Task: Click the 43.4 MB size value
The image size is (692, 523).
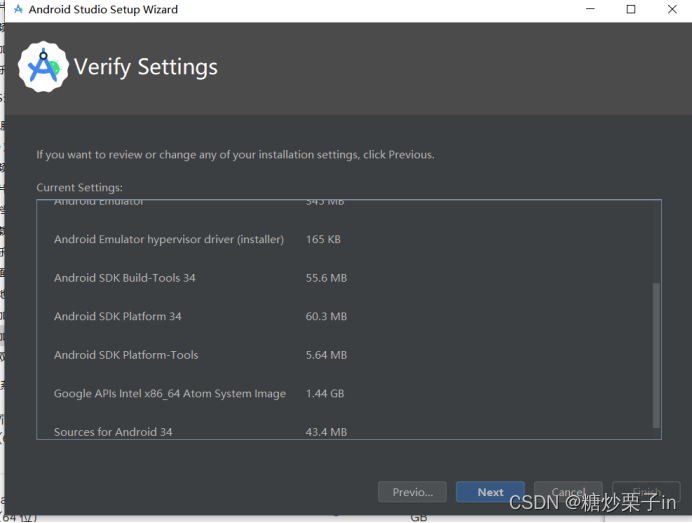Action: click(x=326, y=432)
